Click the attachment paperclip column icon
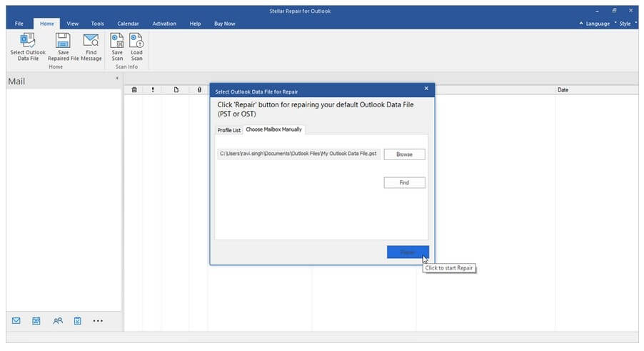 click(x=199, y=89)
